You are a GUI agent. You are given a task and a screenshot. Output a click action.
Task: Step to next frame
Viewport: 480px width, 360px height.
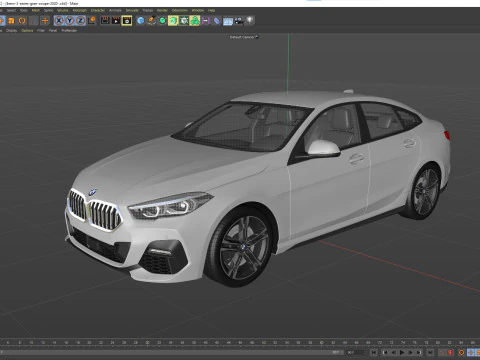point(411,352)
